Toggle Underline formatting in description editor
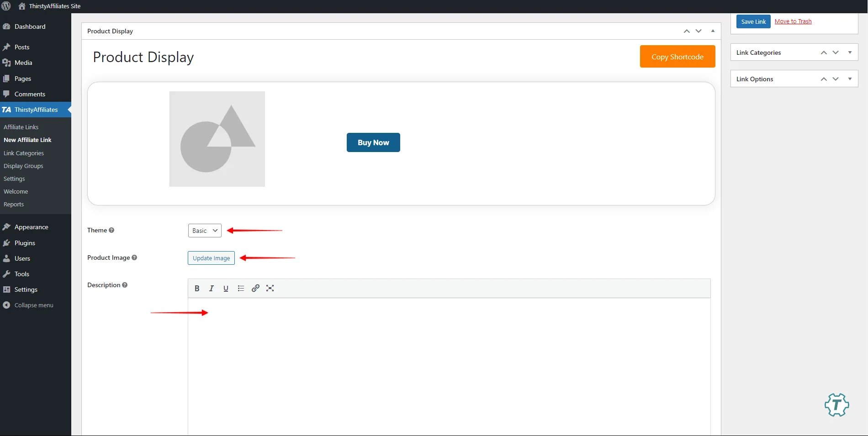Viewport: 868px width, 436px height. 226,288
